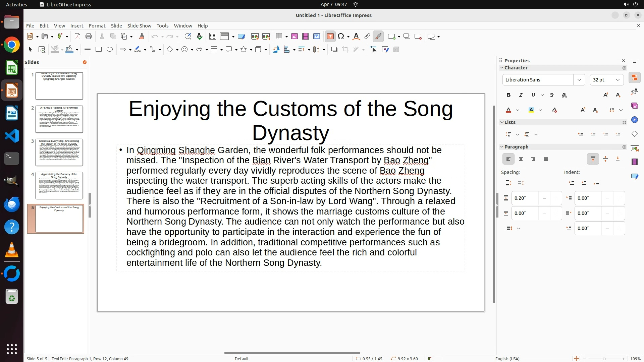This screenshot has height=362, width=644.
Task: Increase above paragraph spacing value
Action: (x=556, y=198)
